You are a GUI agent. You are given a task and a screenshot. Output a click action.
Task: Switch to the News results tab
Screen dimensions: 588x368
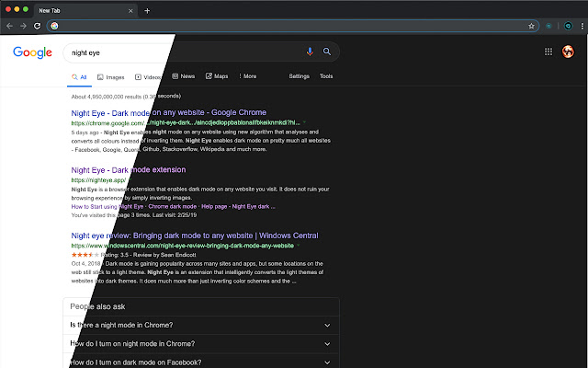[x=184, y=76]
